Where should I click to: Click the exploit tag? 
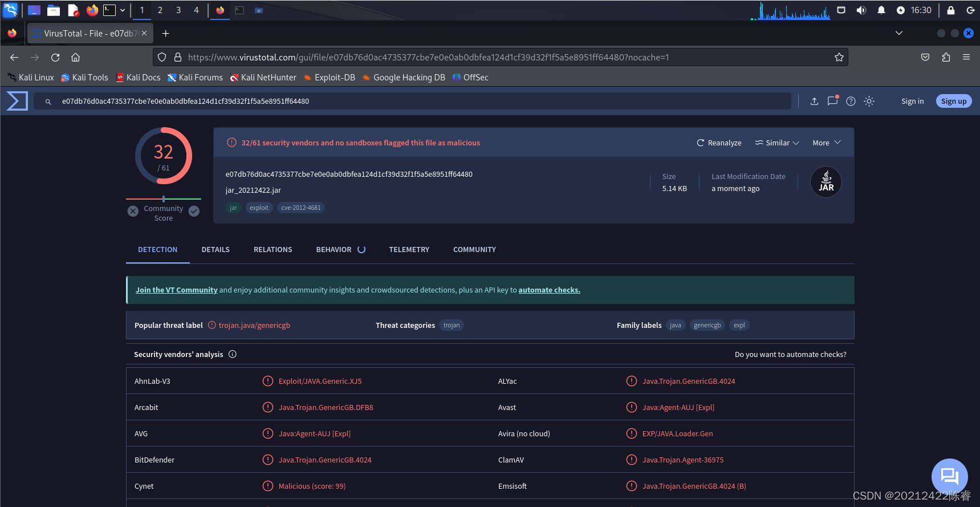pos(259,208)
